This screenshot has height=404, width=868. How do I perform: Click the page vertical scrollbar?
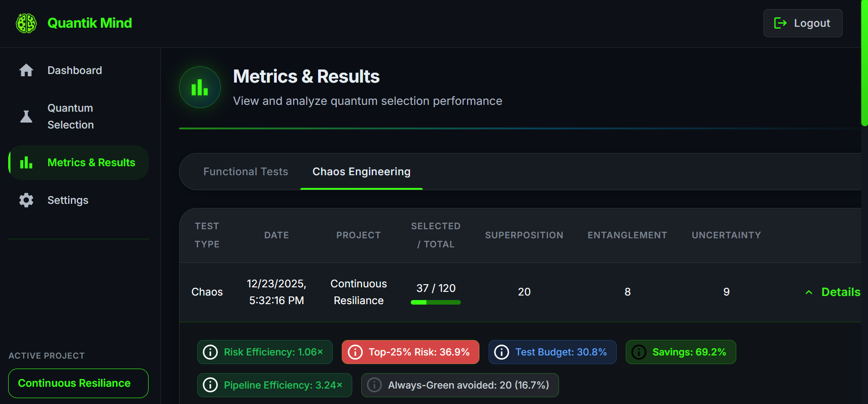point(864,64)
